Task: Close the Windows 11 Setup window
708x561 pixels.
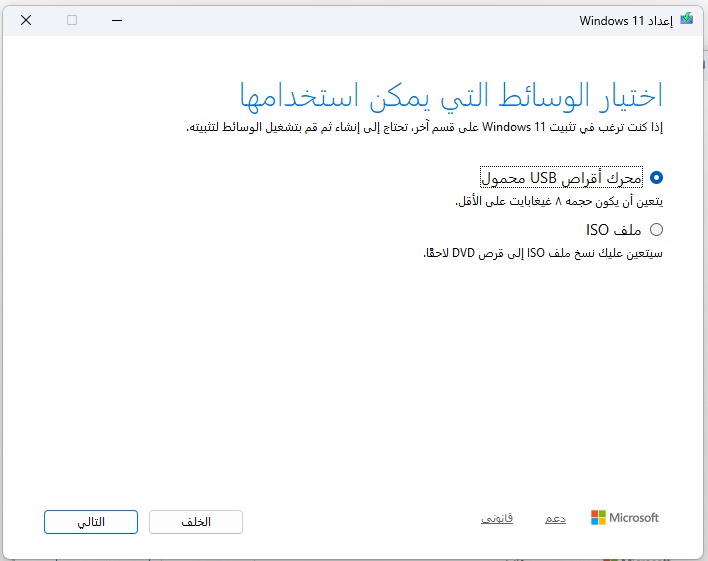Action: click(x=25, y=20)
